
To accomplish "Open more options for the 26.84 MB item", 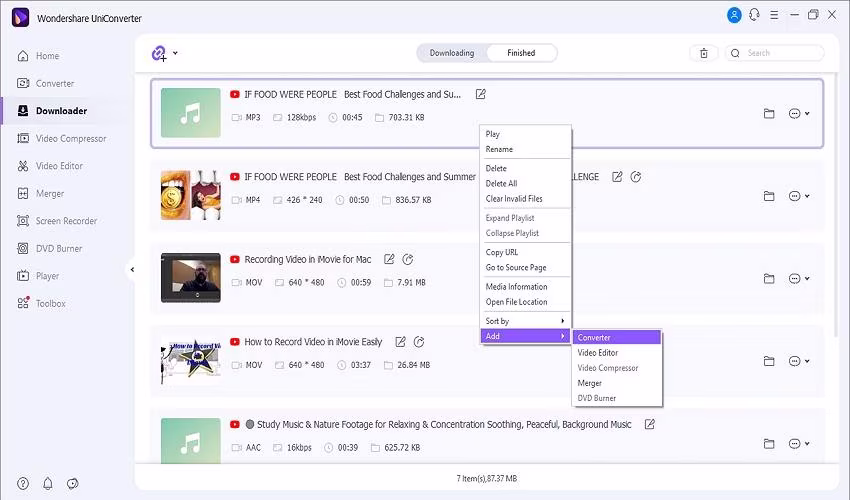I will 799,361.
